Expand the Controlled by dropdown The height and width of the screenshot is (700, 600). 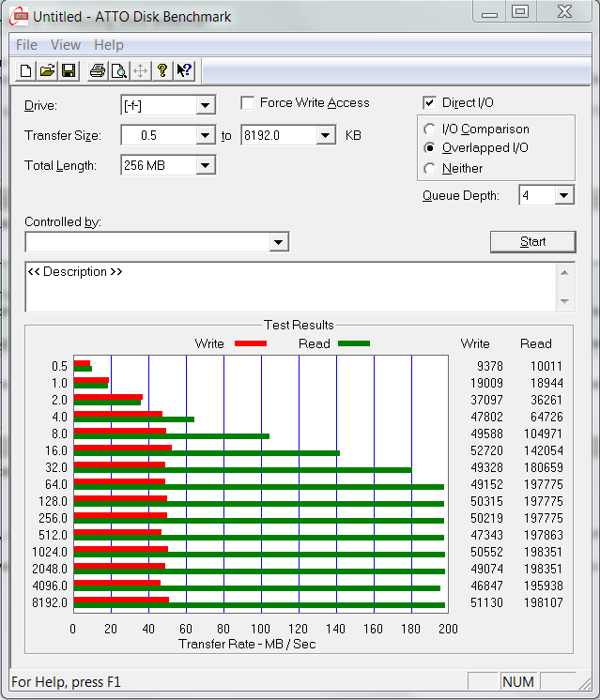tap(278, 243)
